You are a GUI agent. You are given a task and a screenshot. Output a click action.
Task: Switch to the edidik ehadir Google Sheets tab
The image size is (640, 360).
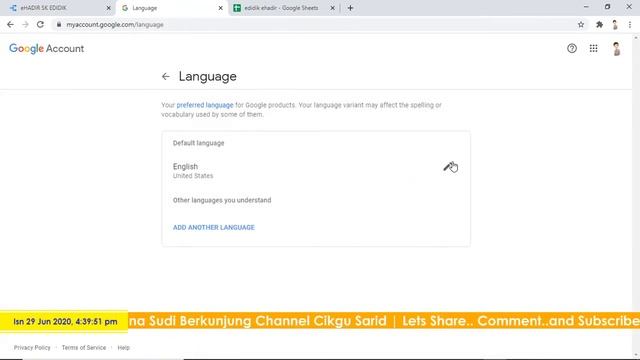[x=284, y=8]
